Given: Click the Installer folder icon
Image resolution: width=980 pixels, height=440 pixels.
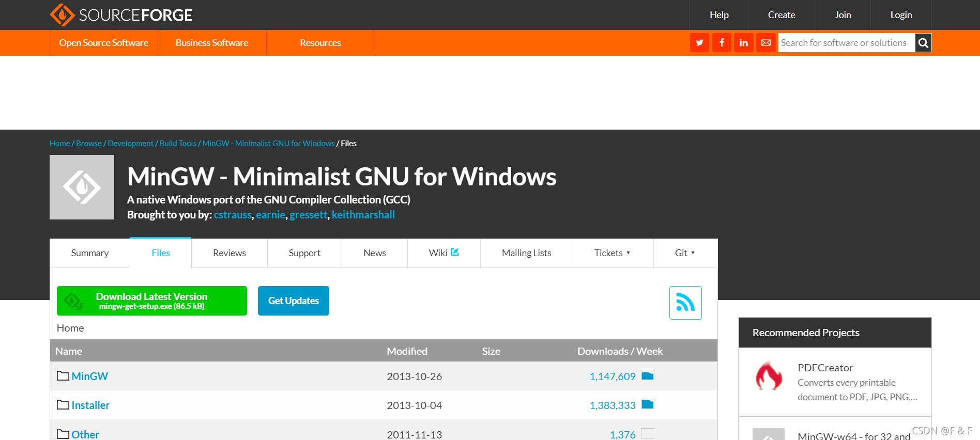Looking at the screenshot, I should point(63,405).
